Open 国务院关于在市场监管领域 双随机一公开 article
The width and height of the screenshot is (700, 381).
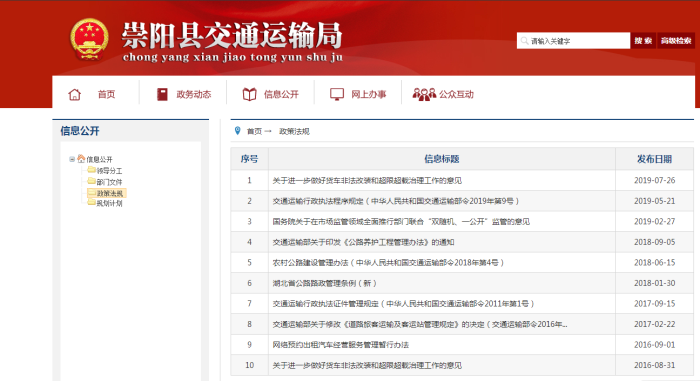[401, 222]
